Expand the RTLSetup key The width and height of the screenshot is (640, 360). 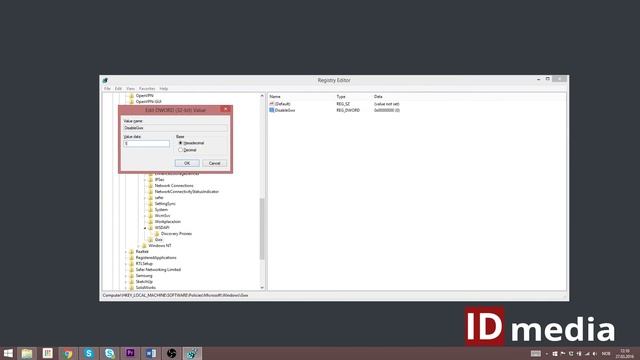[x=126, y=264]
